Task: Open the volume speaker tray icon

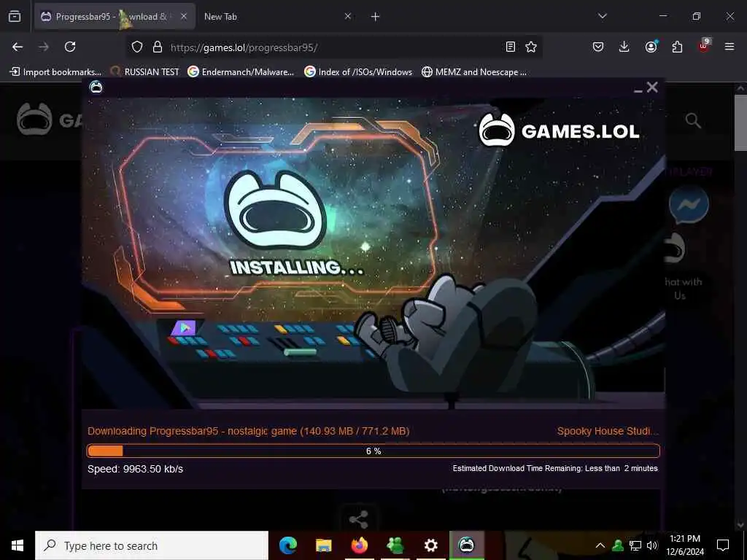Action: click(x=652, y=545)
